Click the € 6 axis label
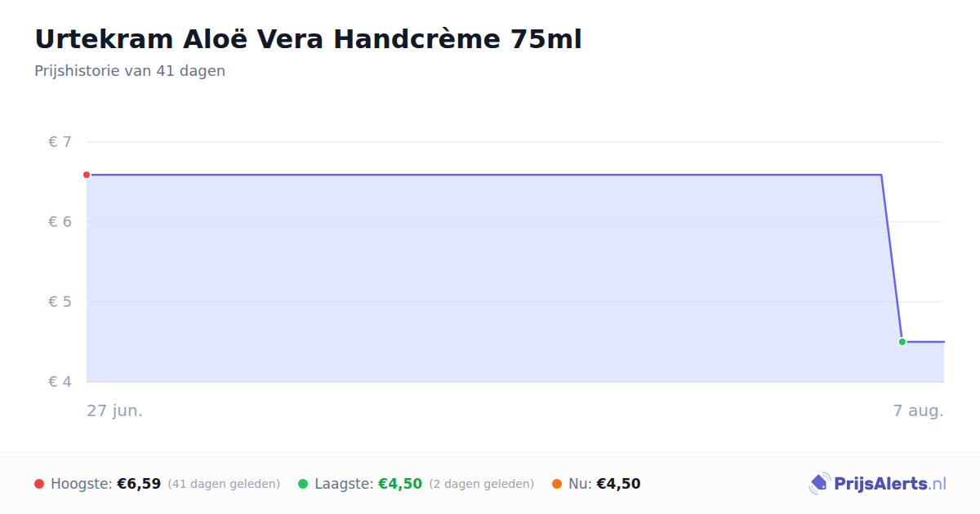The height and width of the screenshot is (514, 980). click(x=60, y=222)
